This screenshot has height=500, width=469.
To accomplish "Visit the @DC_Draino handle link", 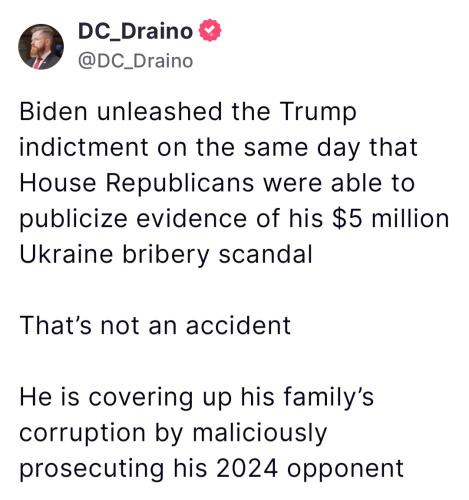I will (135, 61).
